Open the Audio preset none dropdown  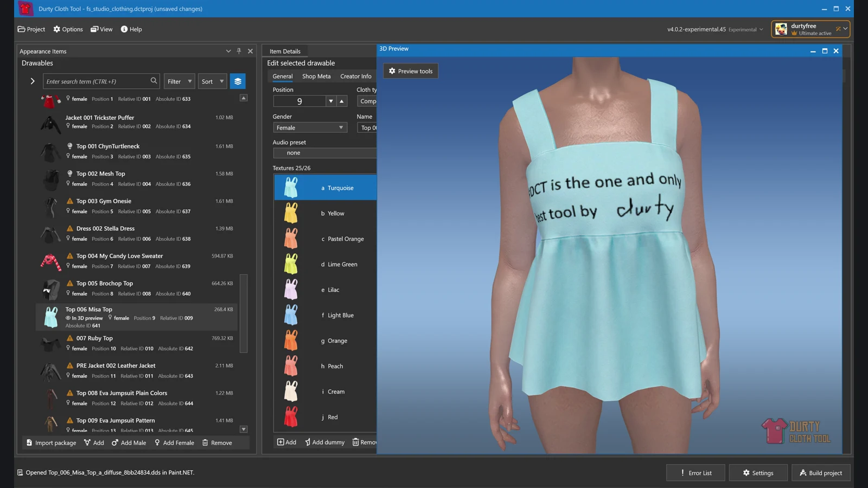325,153
